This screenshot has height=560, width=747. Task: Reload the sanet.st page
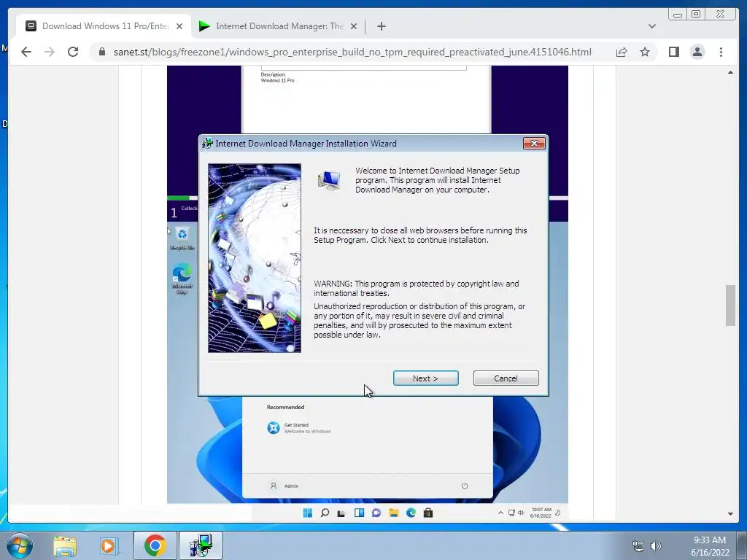tap(73, 52)
